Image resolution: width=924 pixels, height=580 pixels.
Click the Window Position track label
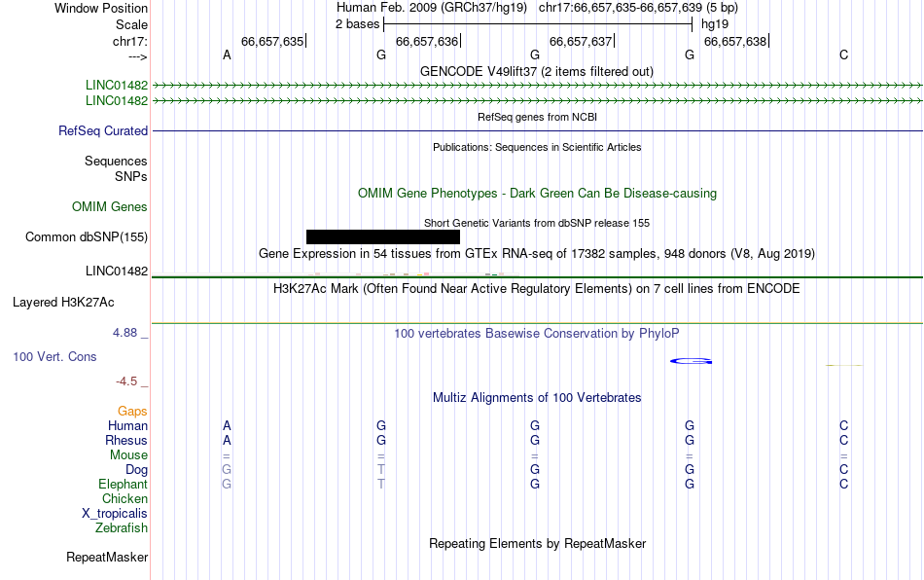(101, 8)
